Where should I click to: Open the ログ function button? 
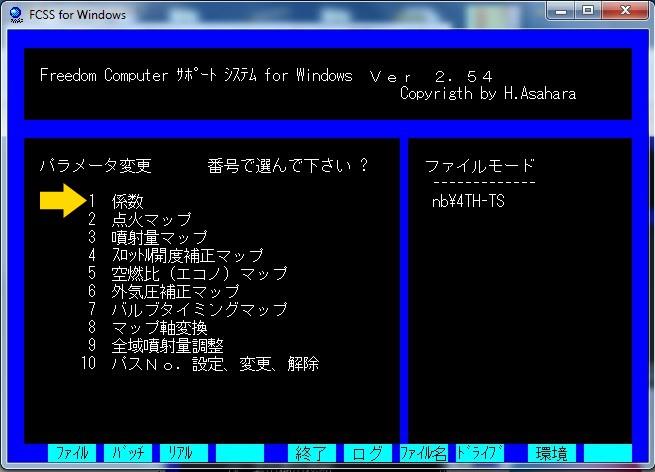368,453
